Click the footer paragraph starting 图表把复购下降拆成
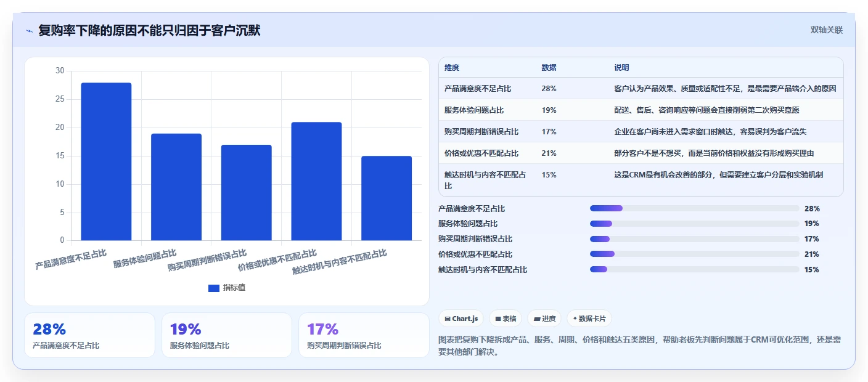 pyautogui.click(x=640, y=346)
